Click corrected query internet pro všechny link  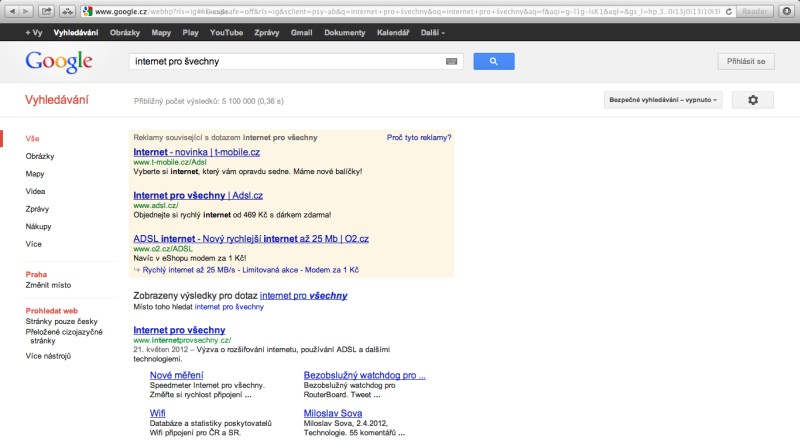pyautogui.click(x=304, y=296)
